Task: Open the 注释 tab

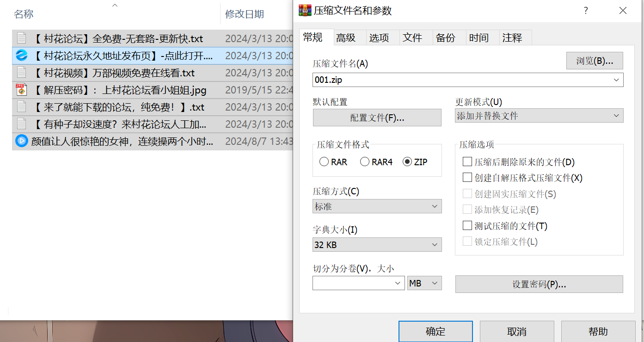Action: [512, 38]
